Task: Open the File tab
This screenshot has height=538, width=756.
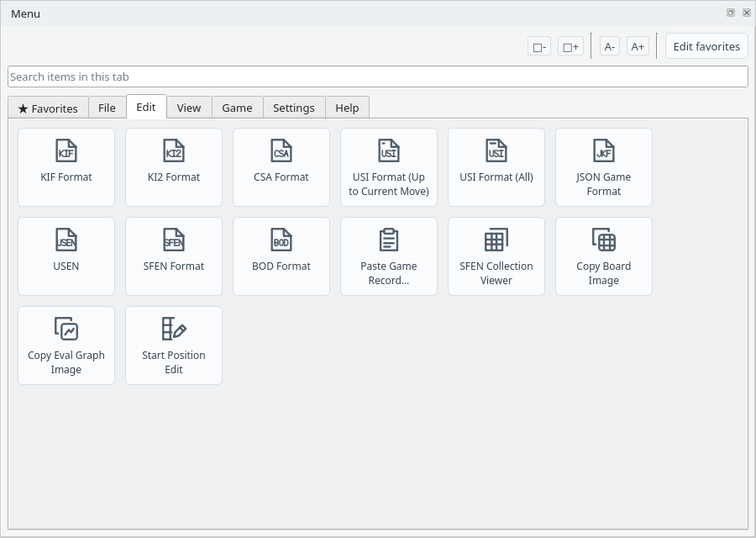Action: (107, 108)
